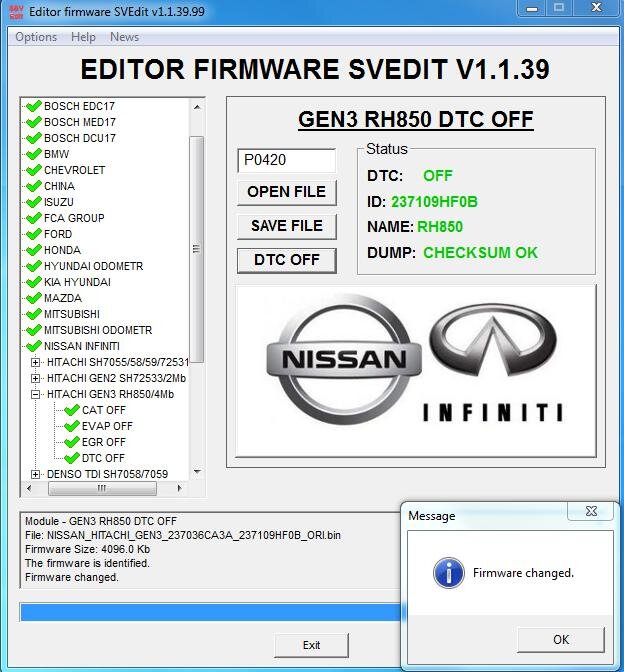The width and height of the screenshot is (624, 672).
Task: Select BOSCH DCU17 in the tree
Action: click(x=80, y=138)
